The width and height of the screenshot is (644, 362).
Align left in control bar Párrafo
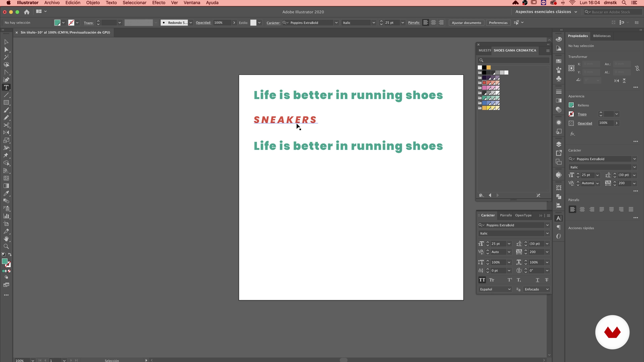pyautogui.click(x=425, y=22)
